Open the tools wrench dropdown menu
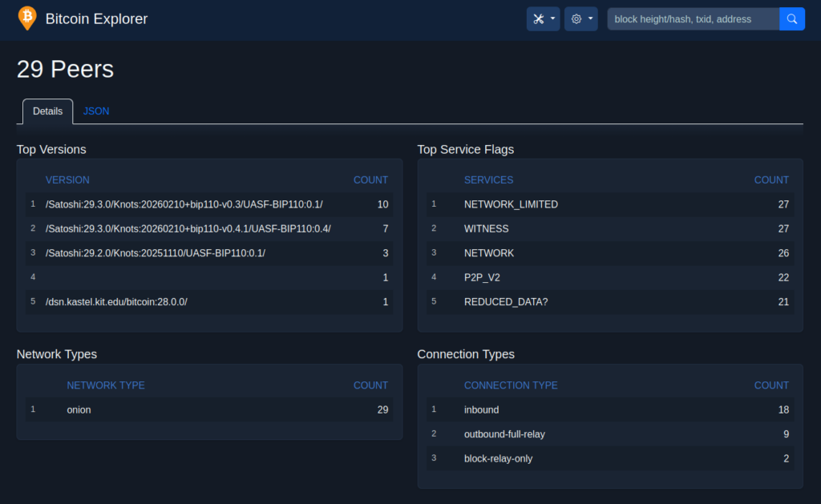The height and width of the screenshot is (504, 821). [543, 19]
